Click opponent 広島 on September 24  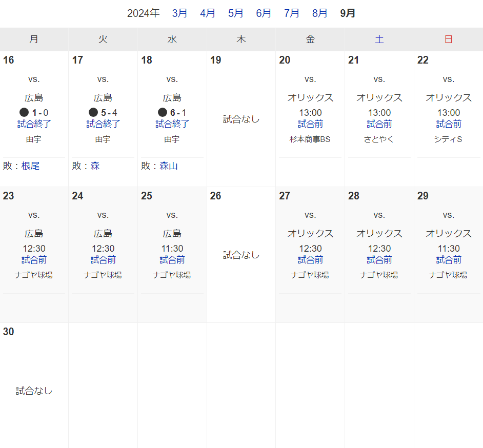103,233
